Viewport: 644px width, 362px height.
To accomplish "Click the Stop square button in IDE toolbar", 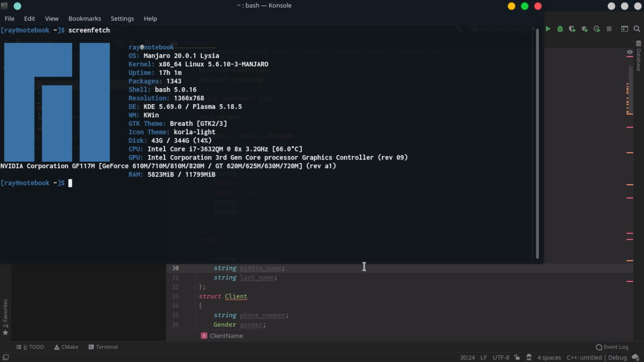I will 609,29.
